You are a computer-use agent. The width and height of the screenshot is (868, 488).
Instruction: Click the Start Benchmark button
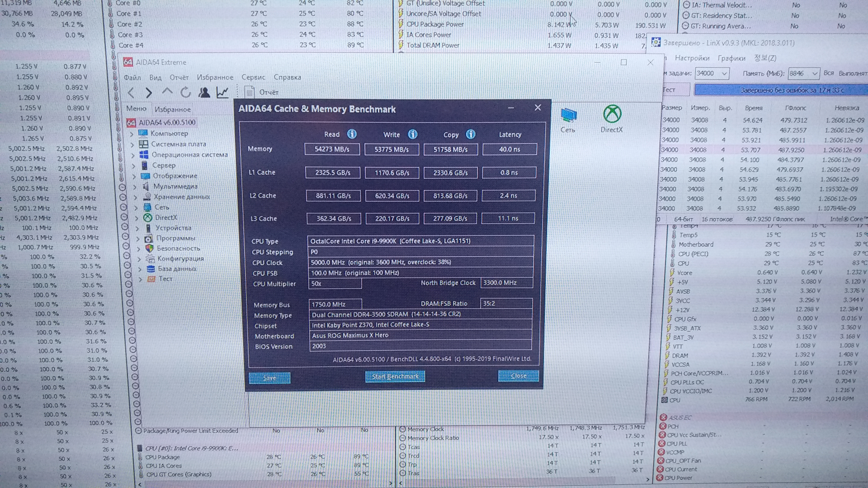[395, 376]
